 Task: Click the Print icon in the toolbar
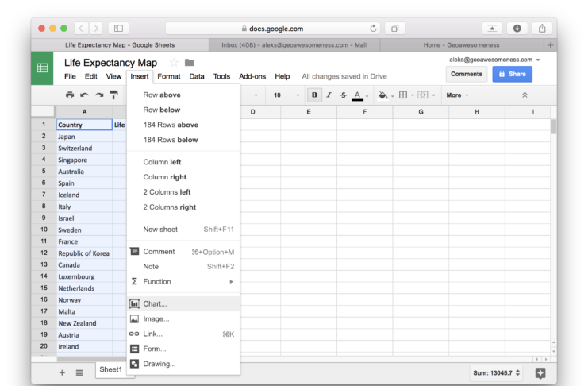[x=70, y=95]
